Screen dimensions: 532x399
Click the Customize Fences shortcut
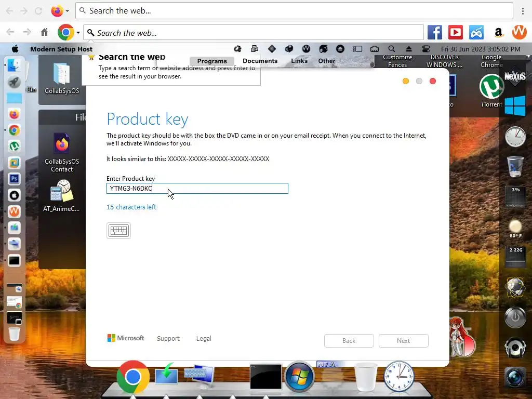[x=397, y=61]
